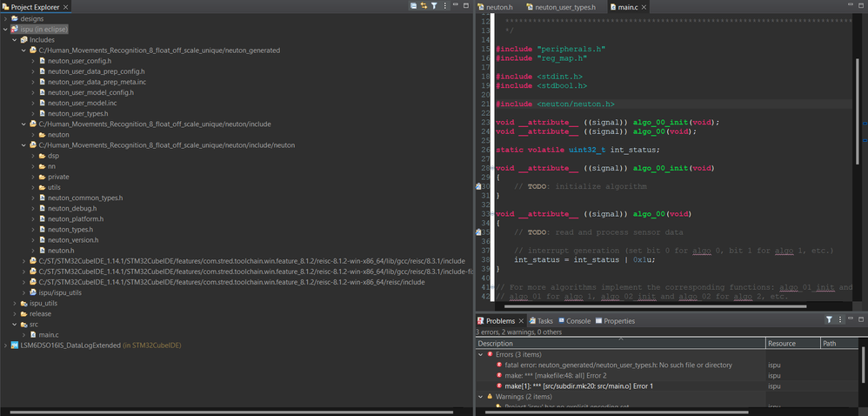Expand the ispu_utils folder
The image size is (868, 416).
click(x=15, y=303)
